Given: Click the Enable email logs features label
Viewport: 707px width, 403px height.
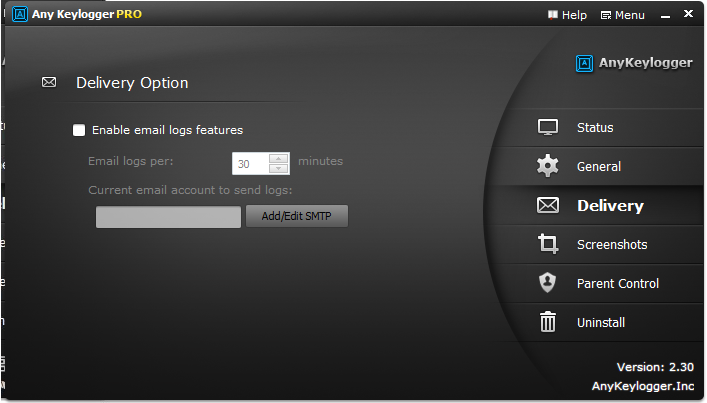Looking at the screenshot, I should click(167, 130).
